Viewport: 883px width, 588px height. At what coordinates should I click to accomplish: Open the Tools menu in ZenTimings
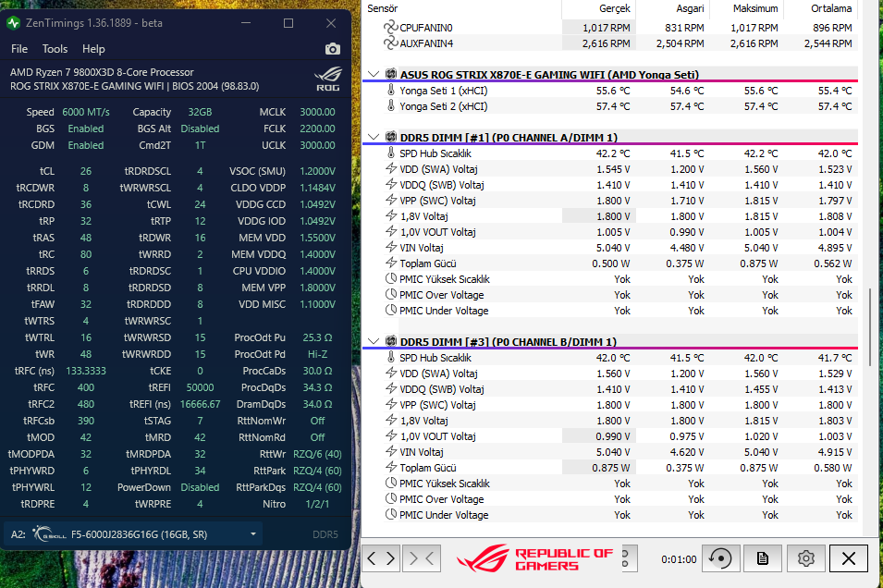pyautogui.click(x=55, y=49)
